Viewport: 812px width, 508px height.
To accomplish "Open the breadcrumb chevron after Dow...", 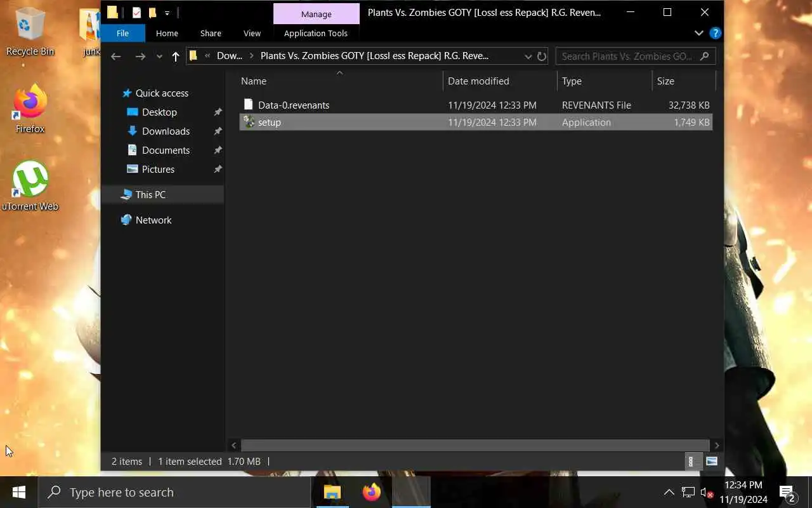I will pyautogui.click(x=251, y=56).
